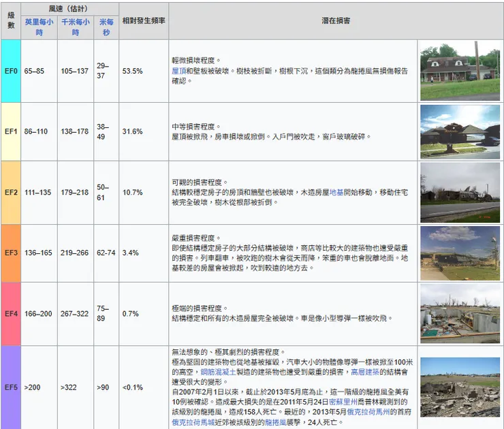Screen dimensions: 504x429
Task: Select the 10.7% frequency cell
Action: 144,193
